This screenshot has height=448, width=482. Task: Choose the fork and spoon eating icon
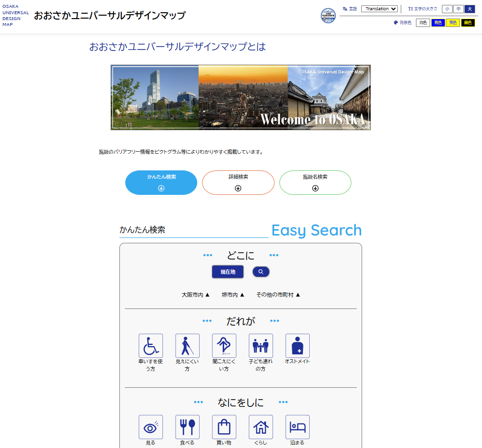pyautogui.click(x=187, y=427)
